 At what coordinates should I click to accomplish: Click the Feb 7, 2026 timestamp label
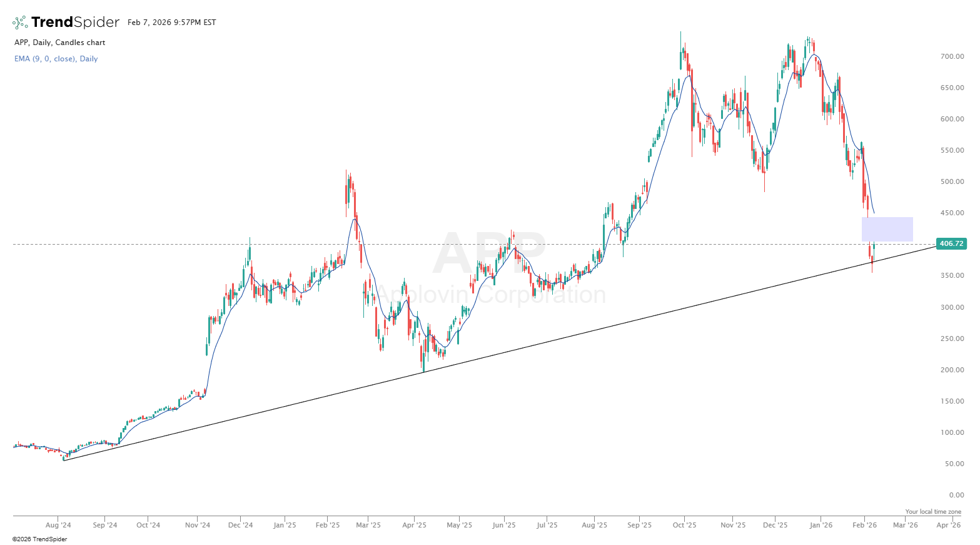click(170, 22)
